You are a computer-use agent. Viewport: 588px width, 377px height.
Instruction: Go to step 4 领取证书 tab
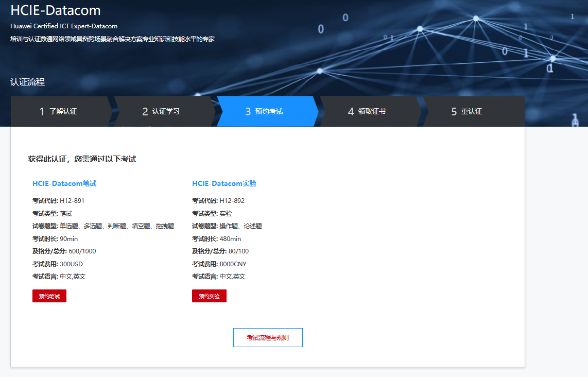370,111
